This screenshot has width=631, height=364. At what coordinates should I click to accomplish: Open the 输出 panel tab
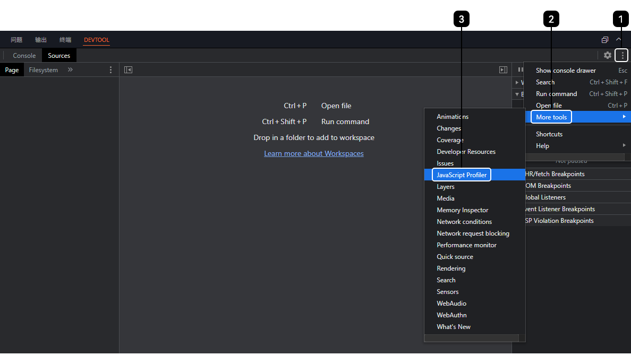41,40
